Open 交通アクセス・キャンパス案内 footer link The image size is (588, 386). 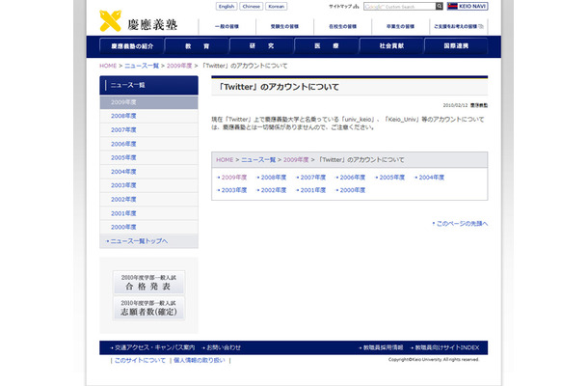[x=153, y=347]
